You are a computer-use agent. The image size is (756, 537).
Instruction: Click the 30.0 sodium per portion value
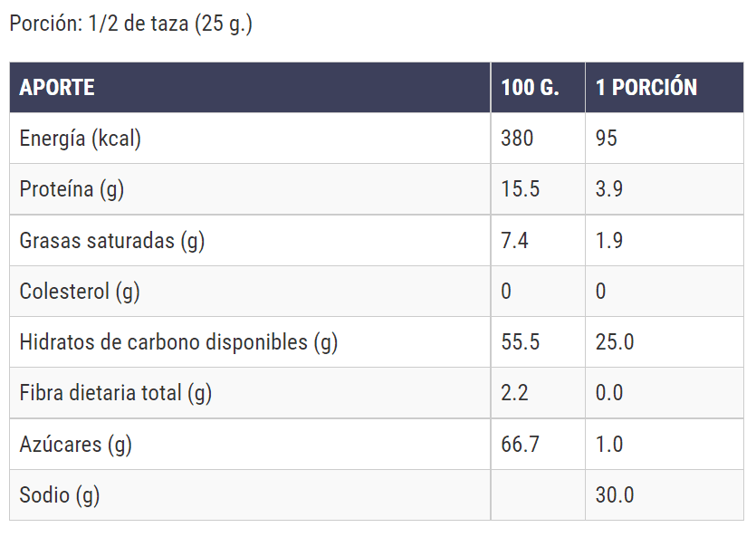pos(615,495)
